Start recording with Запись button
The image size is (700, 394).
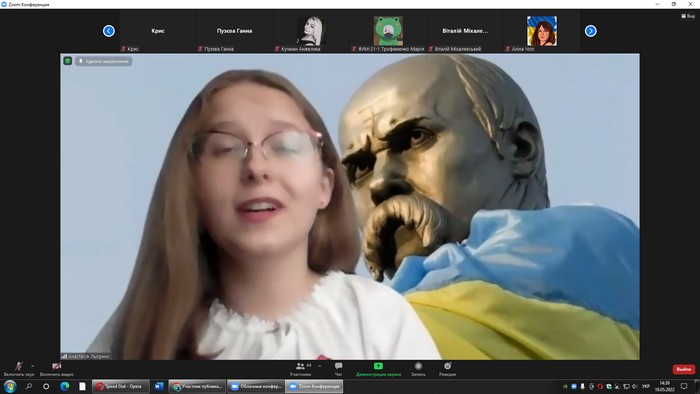[x=418, y=369]
